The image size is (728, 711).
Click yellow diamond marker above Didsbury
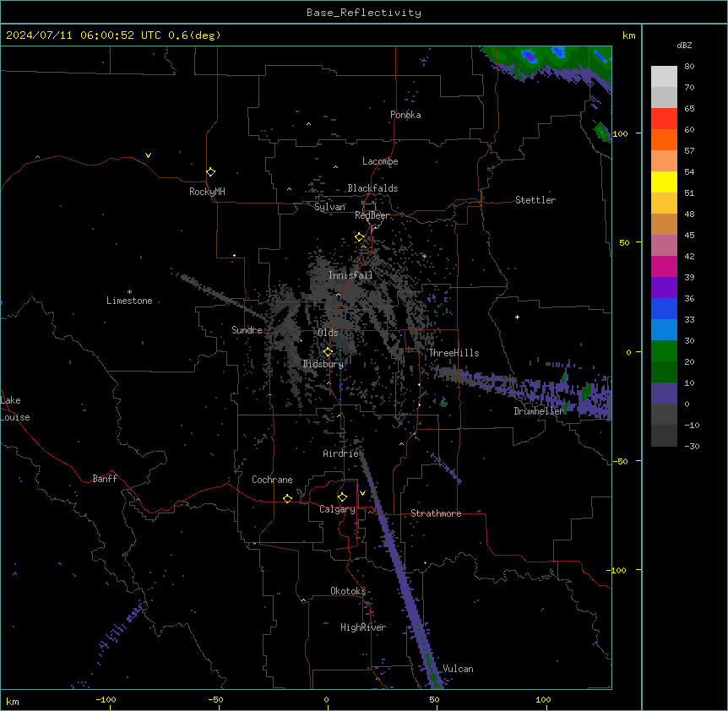329,352
